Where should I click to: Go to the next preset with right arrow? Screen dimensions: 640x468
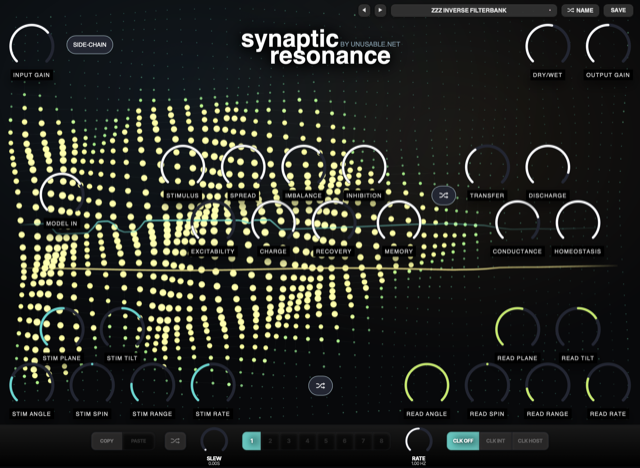(x=380, y=10)
